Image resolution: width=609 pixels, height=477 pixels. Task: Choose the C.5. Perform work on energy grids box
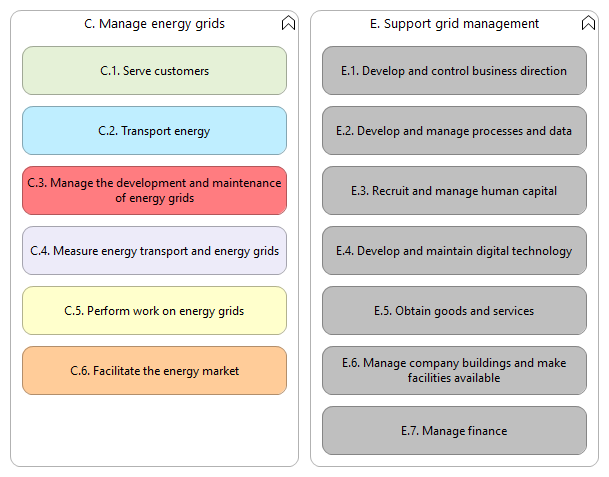point(155,311)
